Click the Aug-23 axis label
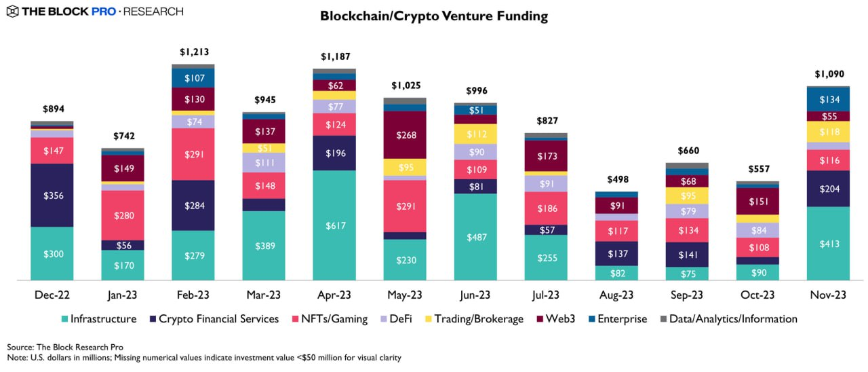Image resolution: width=868 pixels, height=372 pixels. pos(616,295)
